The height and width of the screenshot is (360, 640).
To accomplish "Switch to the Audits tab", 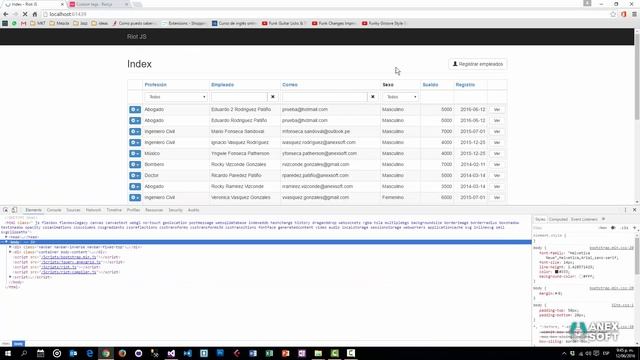I will [193, 210].
